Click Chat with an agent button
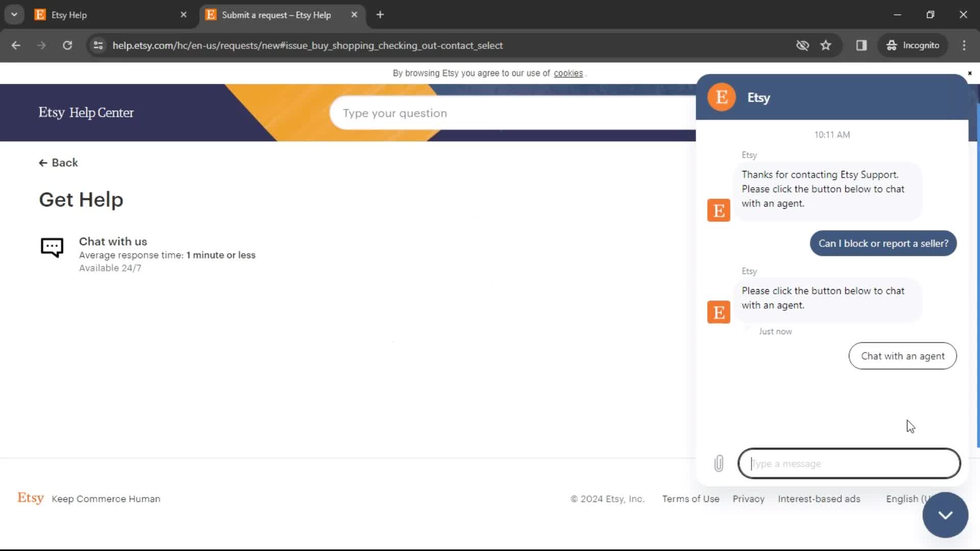This screenshot has width=980, height=551. tap(902, 356)
